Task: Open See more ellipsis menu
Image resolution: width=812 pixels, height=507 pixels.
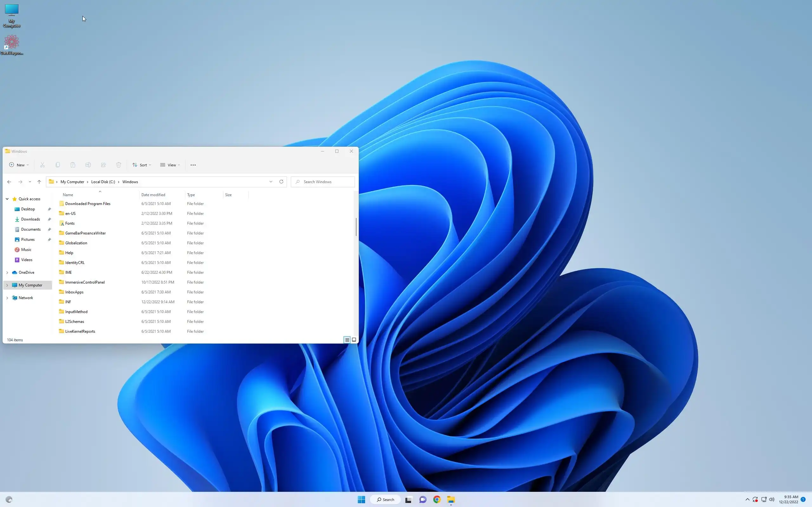Action: pyautogui.click(x=193, y=165)
